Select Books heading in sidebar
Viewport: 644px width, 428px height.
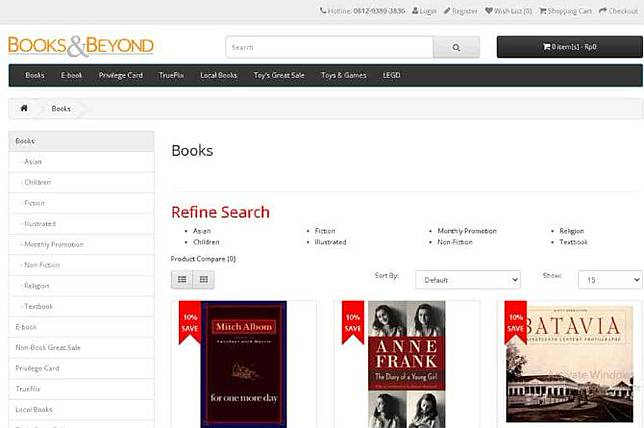click(x=81, y=141)
